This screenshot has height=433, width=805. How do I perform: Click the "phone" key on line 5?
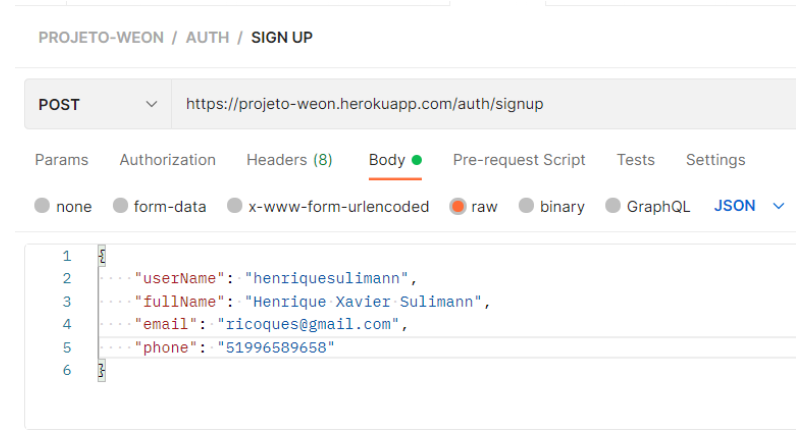tap(165, 348)
